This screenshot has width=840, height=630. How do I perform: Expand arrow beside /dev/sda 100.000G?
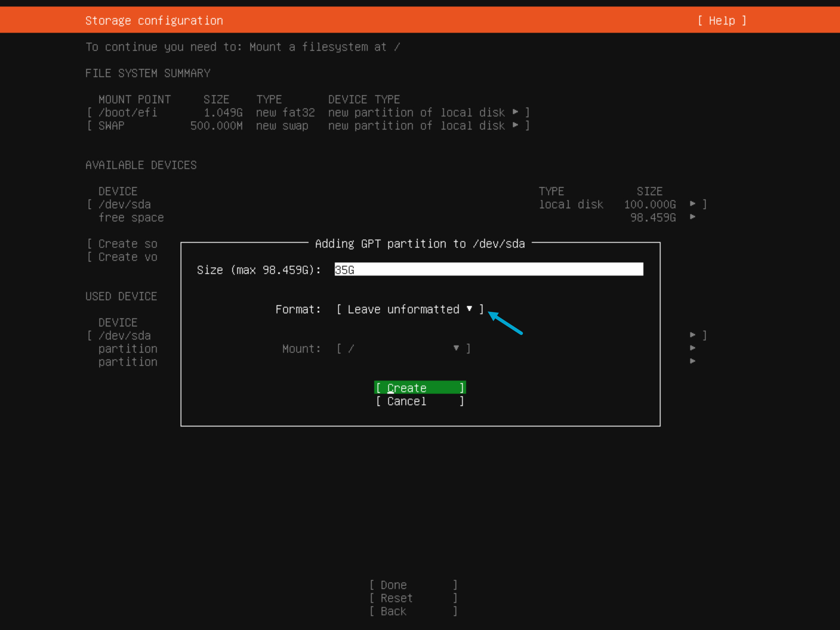pos(693,204)
